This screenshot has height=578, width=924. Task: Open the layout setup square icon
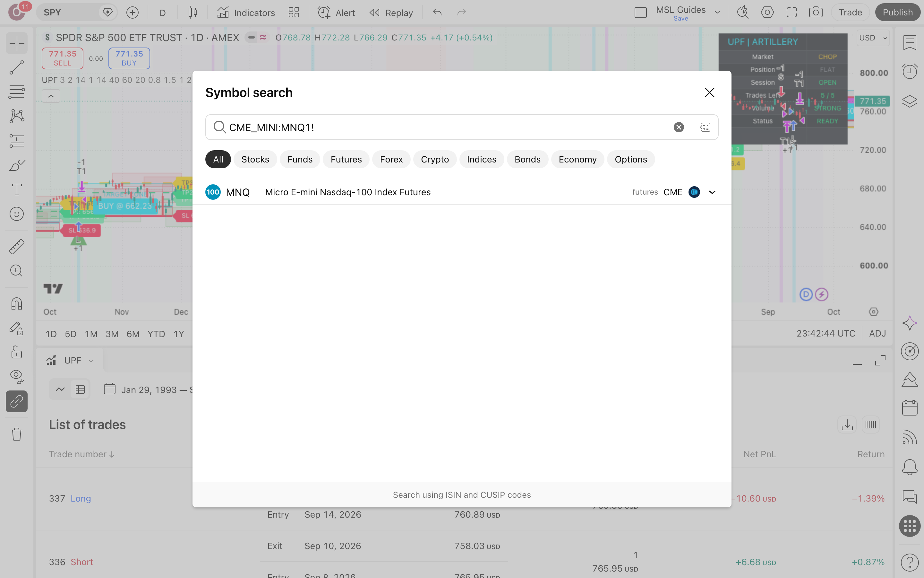click(640, 13)
